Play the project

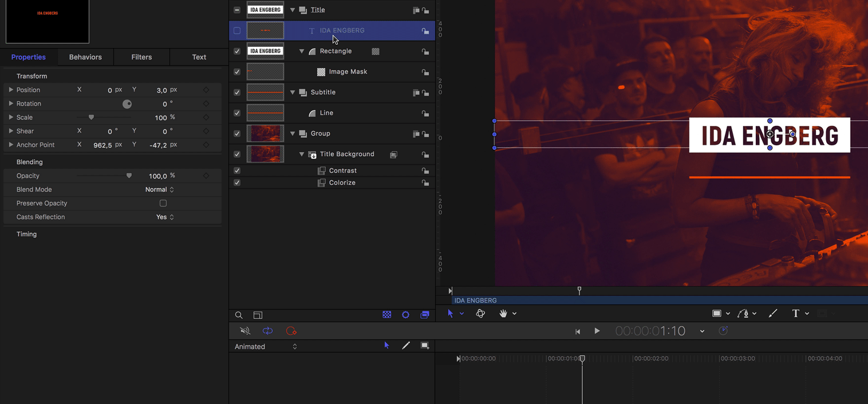coord(597,331)
